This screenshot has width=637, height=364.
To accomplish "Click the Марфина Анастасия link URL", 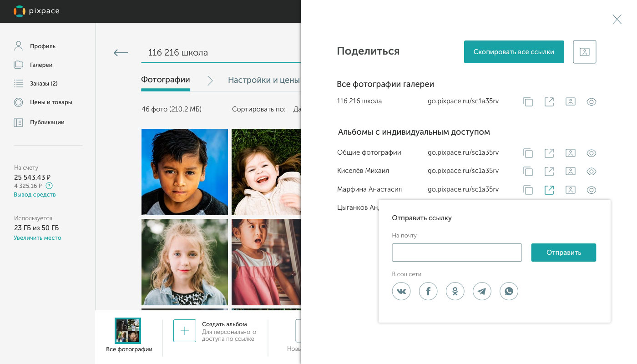I will pyautogui.click(x=463, y=189).
